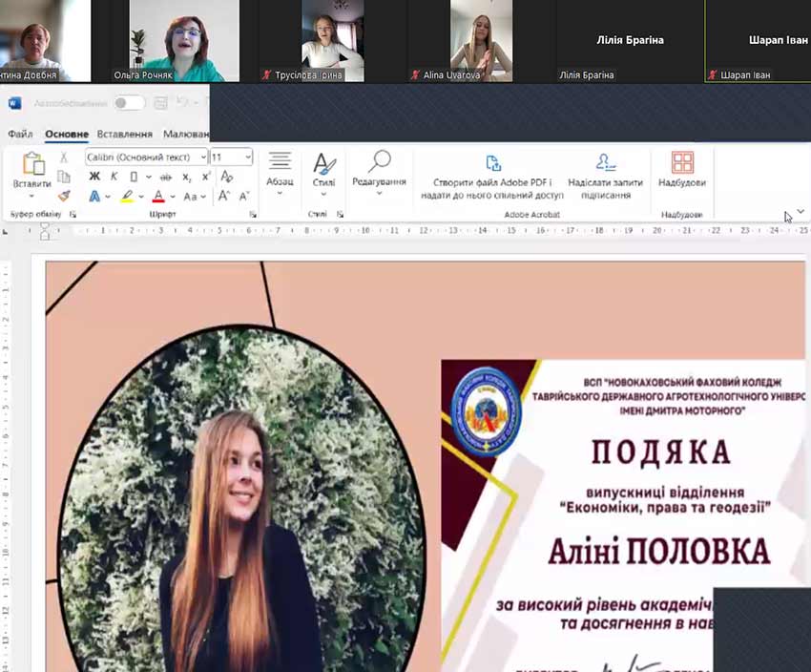Click the circular portrait photo in document
The width and height of the screenshot is (811, 672).
pos(240,496)
